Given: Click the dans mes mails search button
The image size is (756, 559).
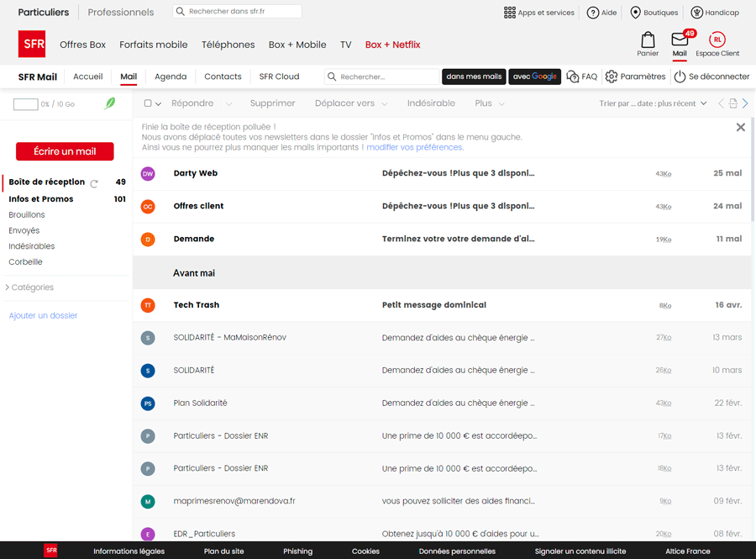Looking at the screenshot, I should [474, 76].
